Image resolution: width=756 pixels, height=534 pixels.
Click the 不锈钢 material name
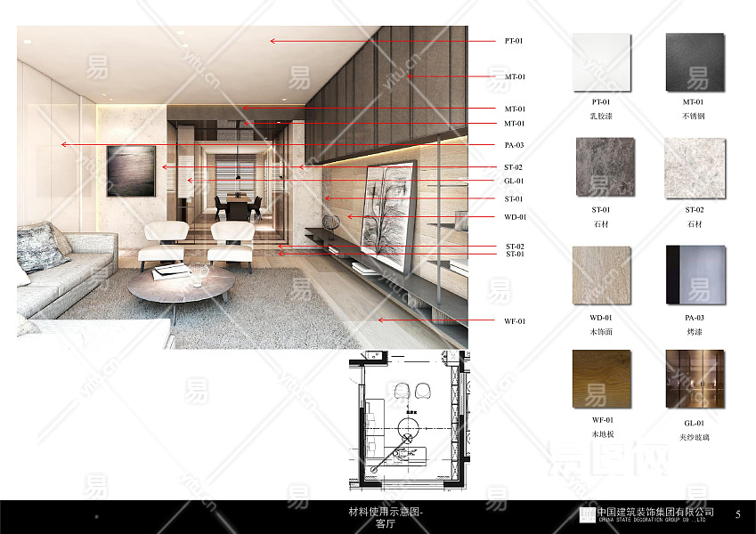694,117
